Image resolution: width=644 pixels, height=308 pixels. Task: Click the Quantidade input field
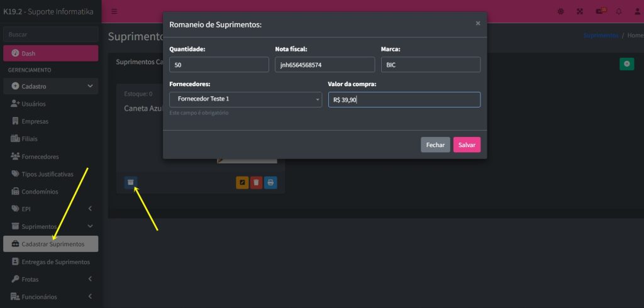coord(219,65)
